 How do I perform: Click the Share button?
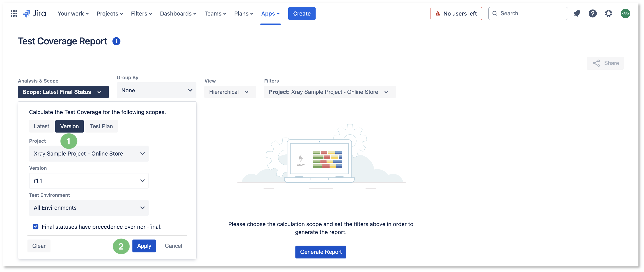click(605, 63)
